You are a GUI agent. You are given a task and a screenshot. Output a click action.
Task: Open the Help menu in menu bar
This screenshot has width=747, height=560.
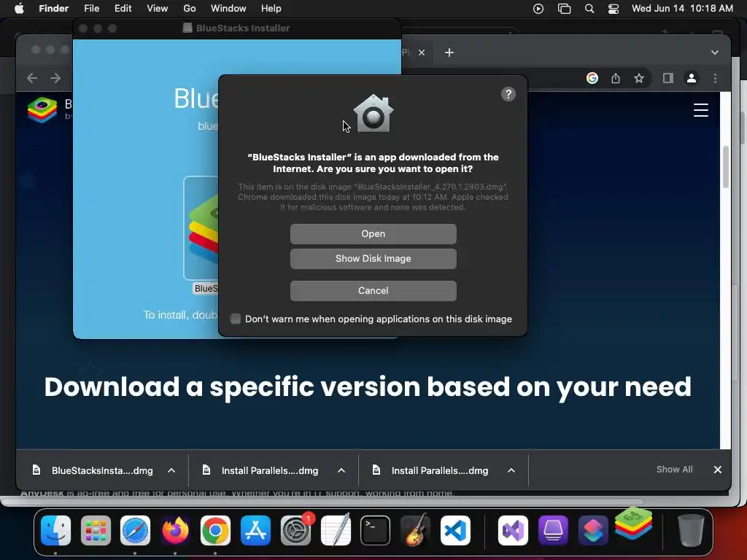(271, 9)
